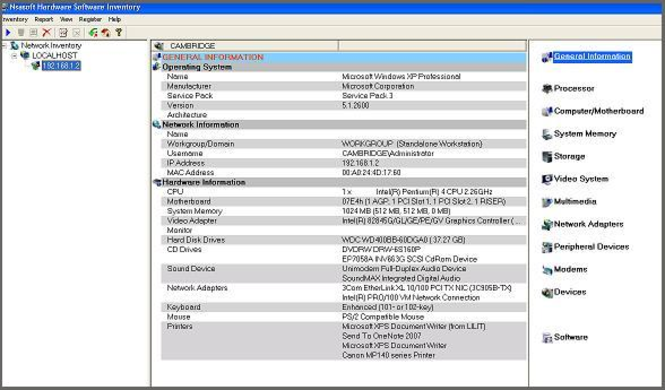The width and height of the screenshot is (665, 390).
Task: Open the Multimedia section
Action: pos(575,202)
